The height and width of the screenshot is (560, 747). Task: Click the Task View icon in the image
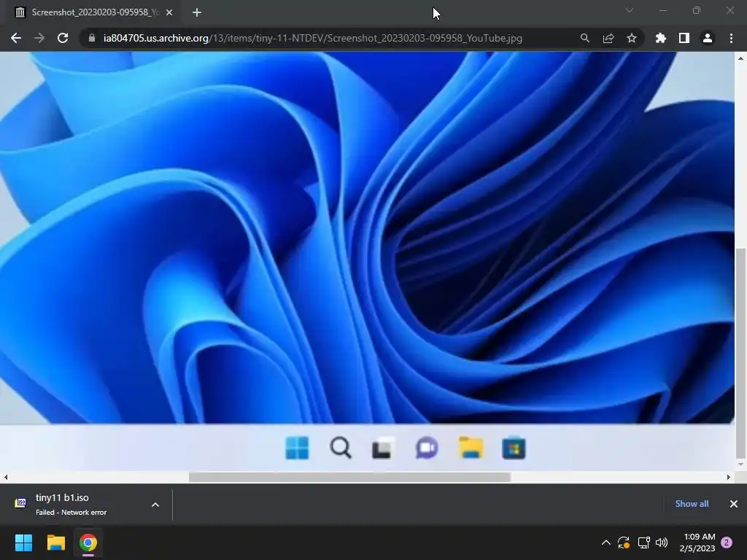(x=384, y=448)
